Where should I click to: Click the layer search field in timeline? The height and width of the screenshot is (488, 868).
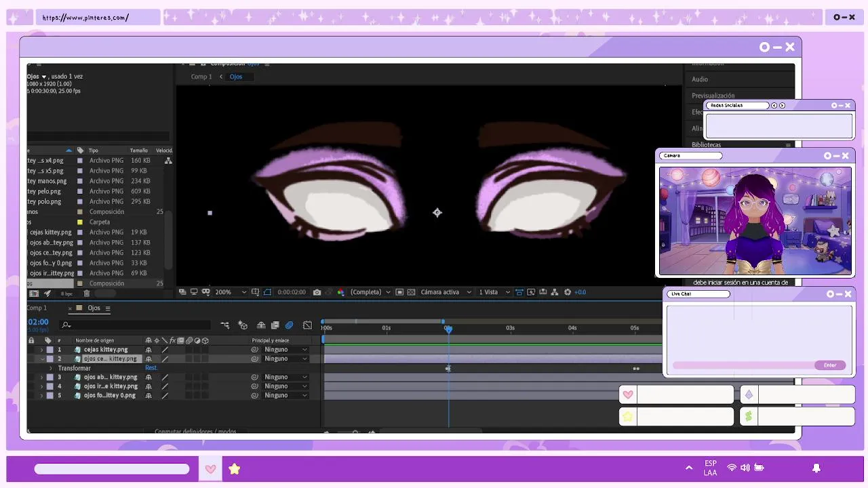136,325
